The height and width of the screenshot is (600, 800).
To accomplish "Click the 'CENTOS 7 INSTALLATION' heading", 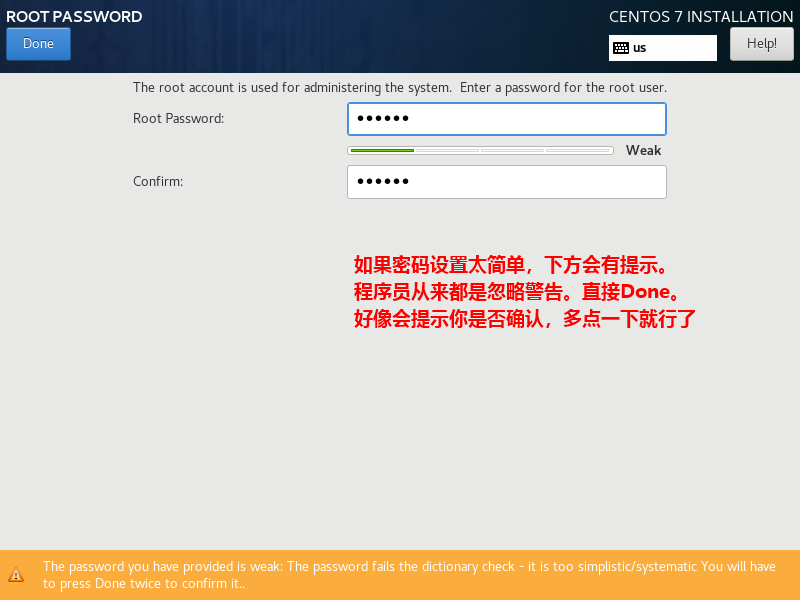I will (701, 17).
